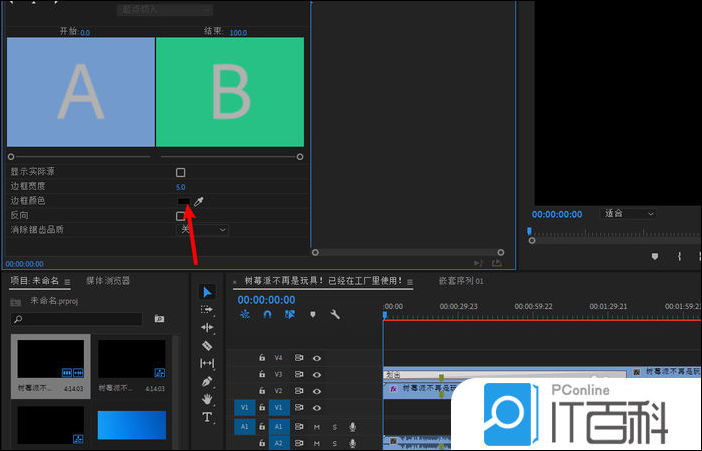Screen dimensions: 702x451
Task: Select the Type text tool
Action: 207,417
